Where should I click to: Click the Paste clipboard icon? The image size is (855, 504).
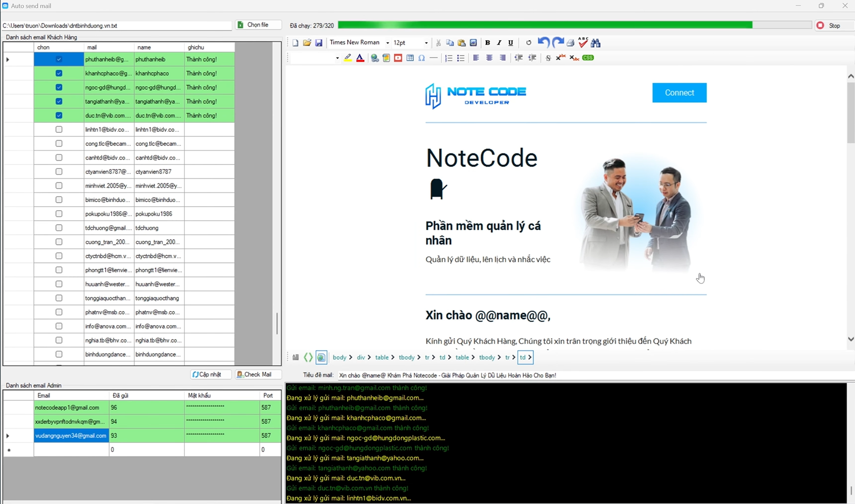(461, 43)
